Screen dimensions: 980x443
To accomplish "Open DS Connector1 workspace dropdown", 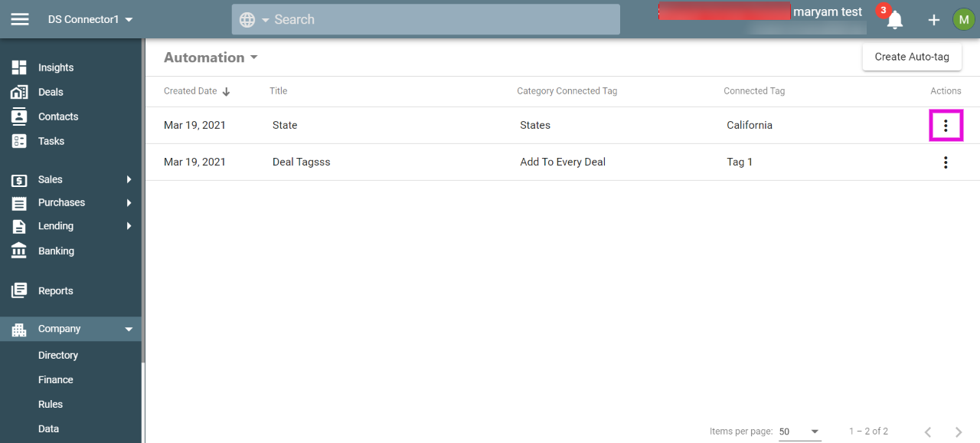I will pos(90,19).
